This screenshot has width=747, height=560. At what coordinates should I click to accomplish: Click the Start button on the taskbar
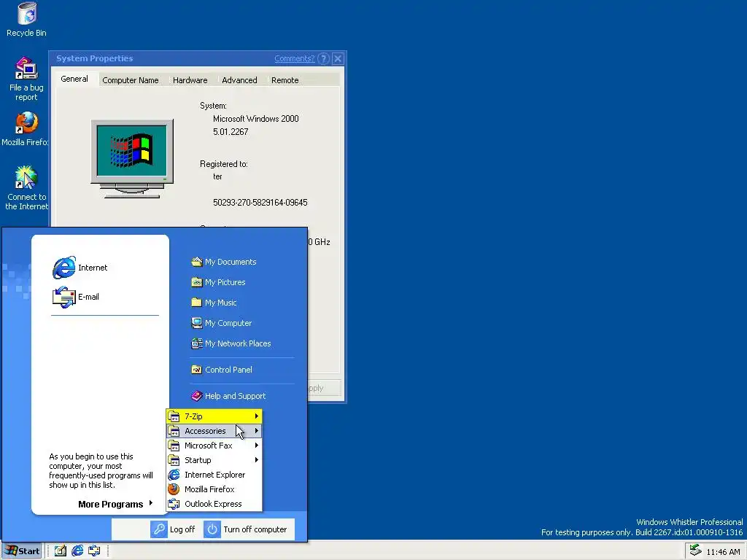click(22, 551)
